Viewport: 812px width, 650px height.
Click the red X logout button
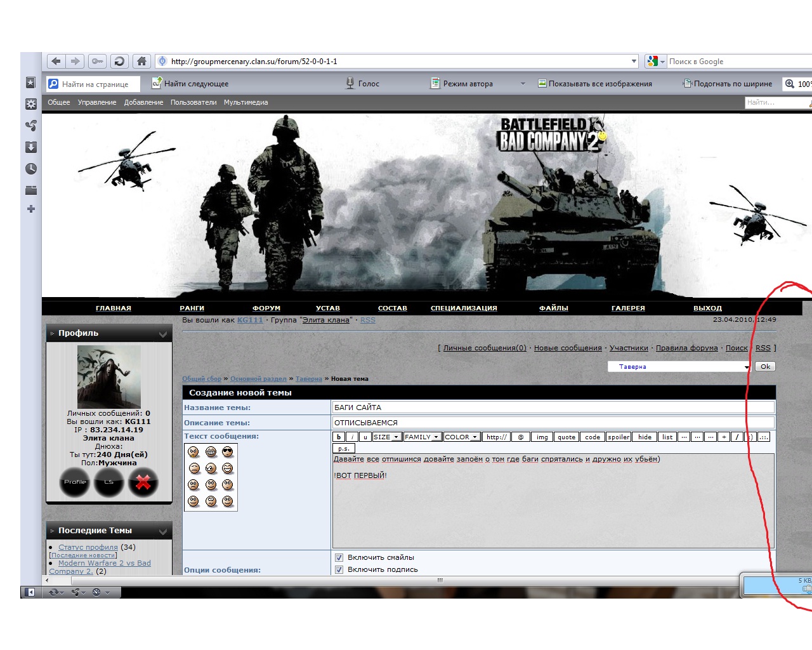(x=143, y=482)
